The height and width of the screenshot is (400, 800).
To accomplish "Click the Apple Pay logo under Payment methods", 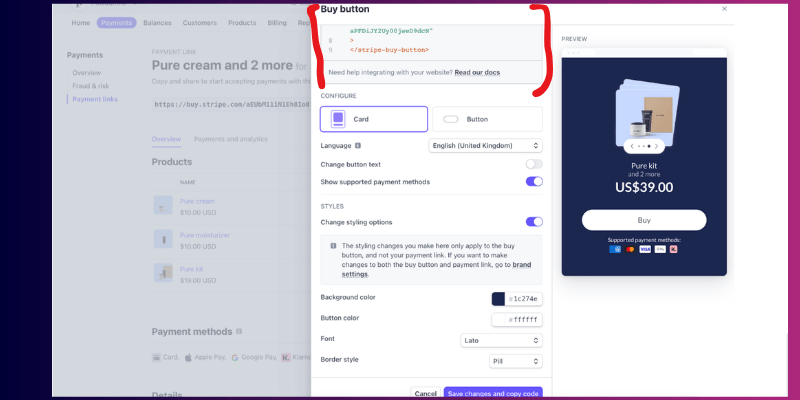I will pyautogui.click(x=188, y=357).
